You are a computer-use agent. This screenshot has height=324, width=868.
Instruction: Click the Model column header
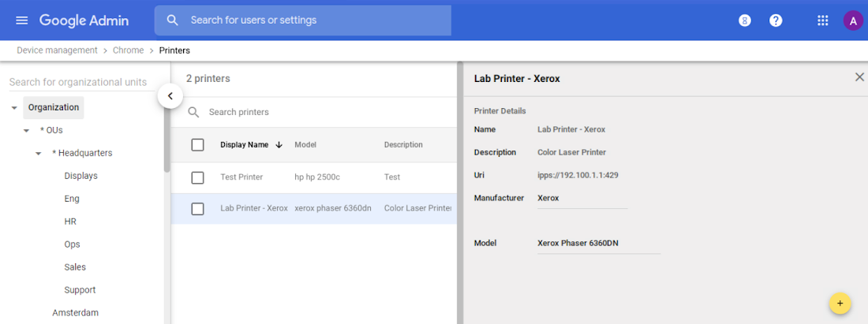tap(305, 145)
